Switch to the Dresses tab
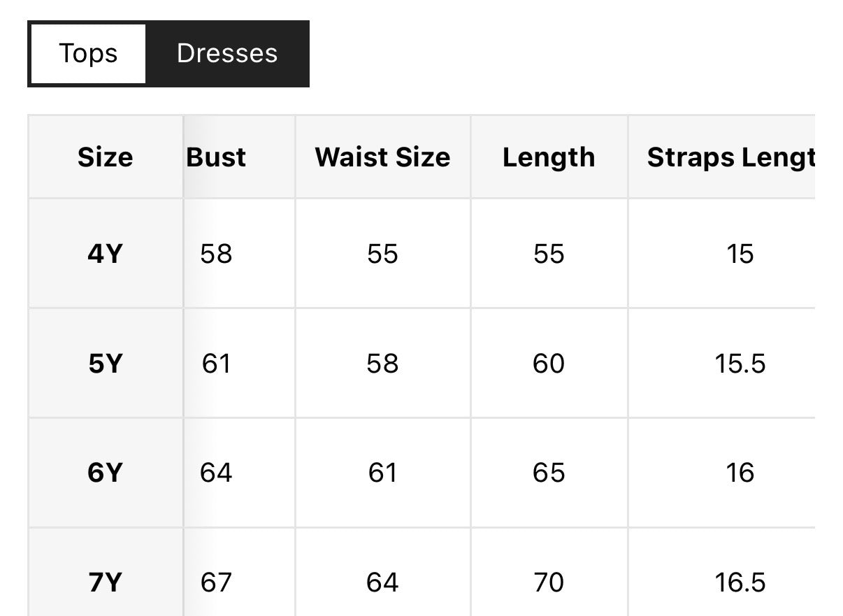The width and height of the screenshot is (843, 616). tap(227, 52)
